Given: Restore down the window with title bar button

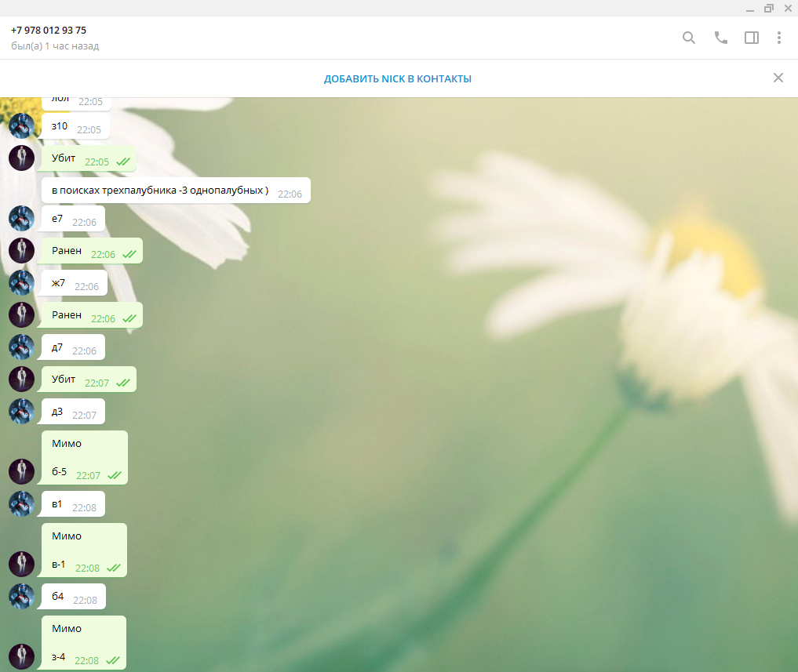Looking at the screenshot, I should 768,8.
